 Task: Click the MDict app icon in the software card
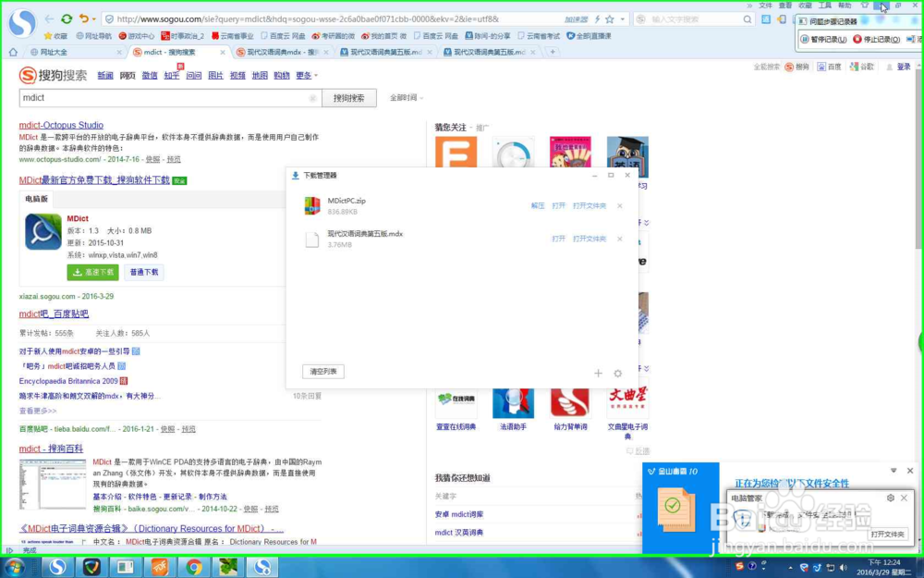pyautogui.click(x=43, y=232)
